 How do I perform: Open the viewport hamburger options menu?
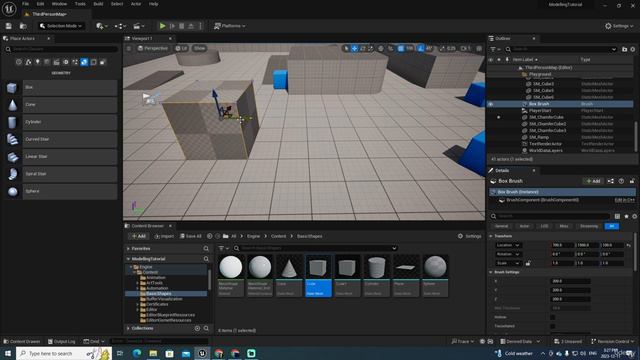coord(129,48)
